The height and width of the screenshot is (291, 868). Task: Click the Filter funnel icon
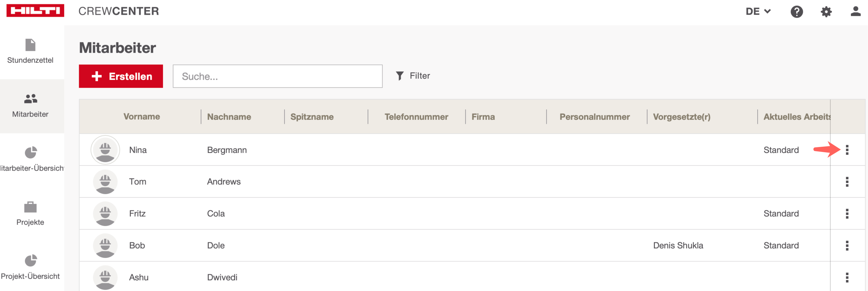point(399,76)
